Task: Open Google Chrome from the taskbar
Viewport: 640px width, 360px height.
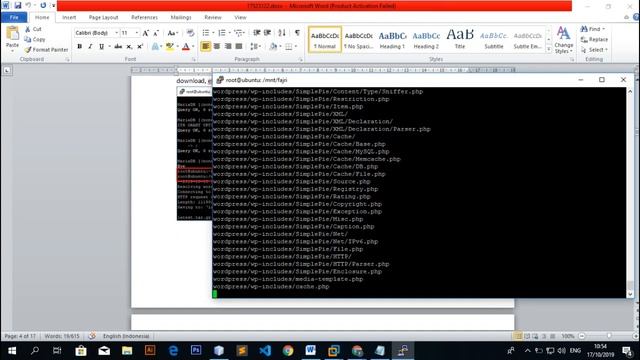Action: click(x=288, y=350)
